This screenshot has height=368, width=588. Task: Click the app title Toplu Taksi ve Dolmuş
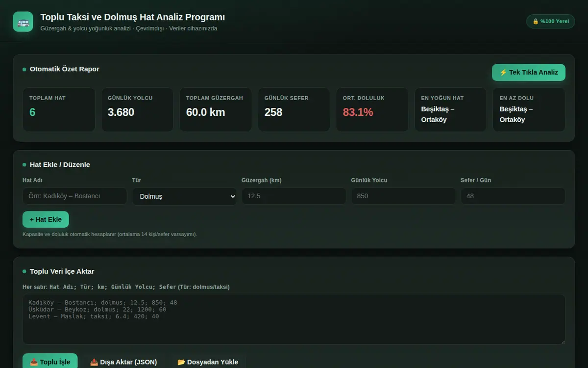click(133, 17)
